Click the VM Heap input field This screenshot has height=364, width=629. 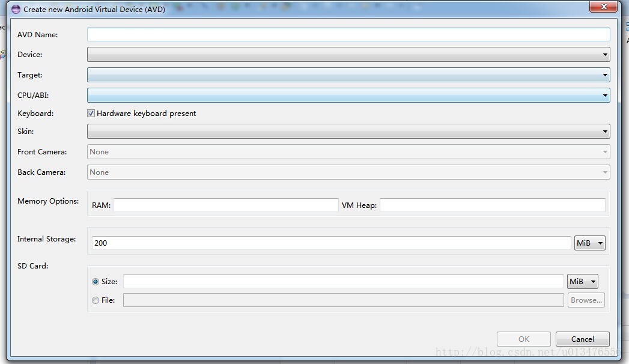tap(493, 205)
